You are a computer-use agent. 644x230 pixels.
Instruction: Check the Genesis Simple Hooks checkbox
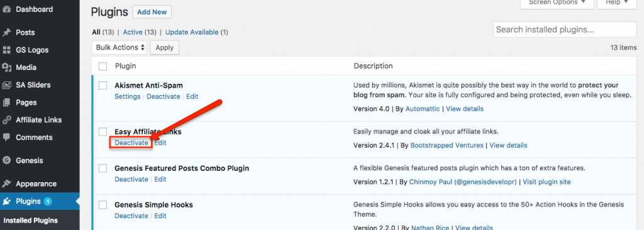pos(103,205)
